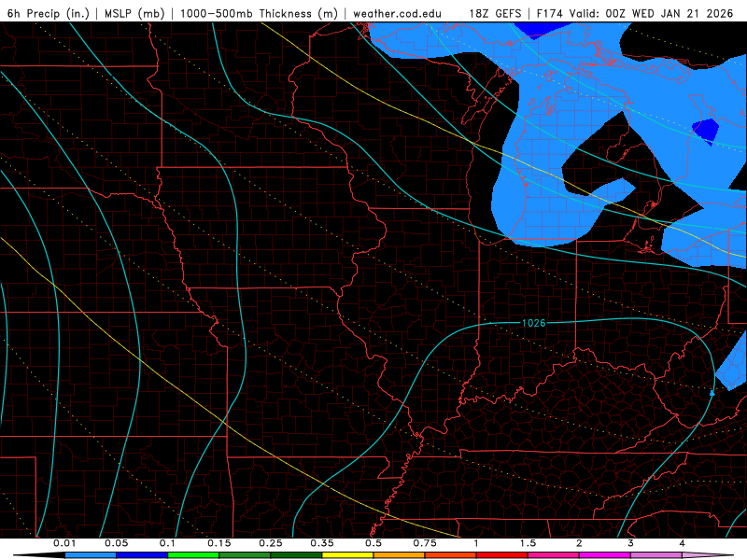Screen dimensions: 747x560
Task: Click the 0.15 legend value label
Action: pos(219,543)
